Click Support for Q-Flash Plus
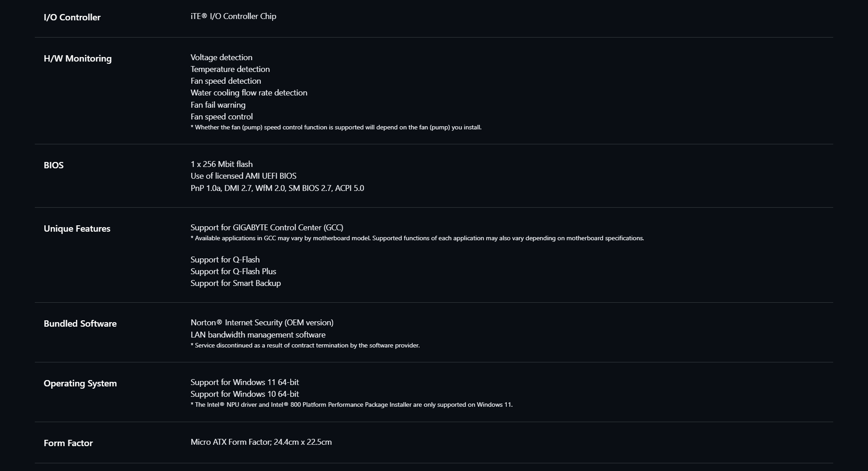 click(x=233, y=271)
